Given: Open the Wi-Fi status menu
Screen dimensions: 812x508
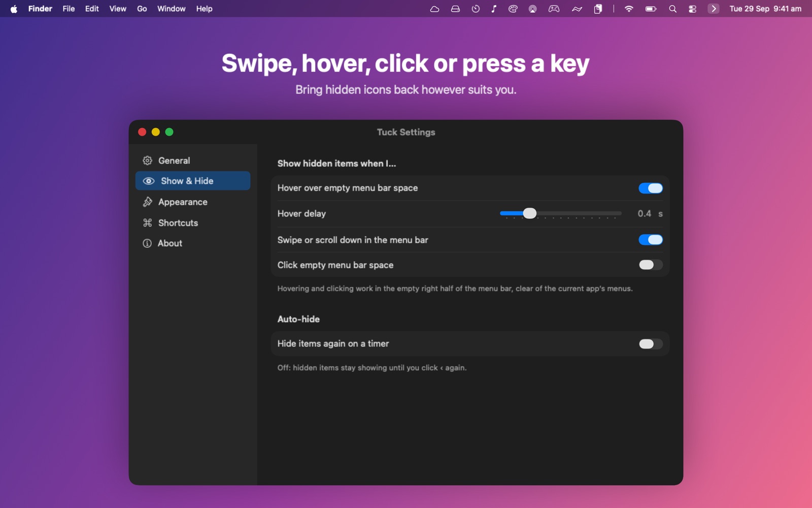Looking at the screenshot, I should click(x=629, y=9).
